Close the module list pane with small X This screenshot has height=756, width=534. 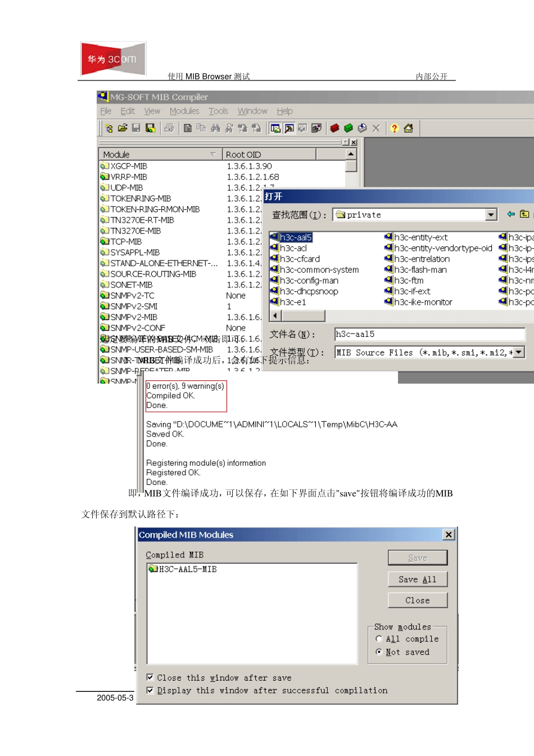354,142
